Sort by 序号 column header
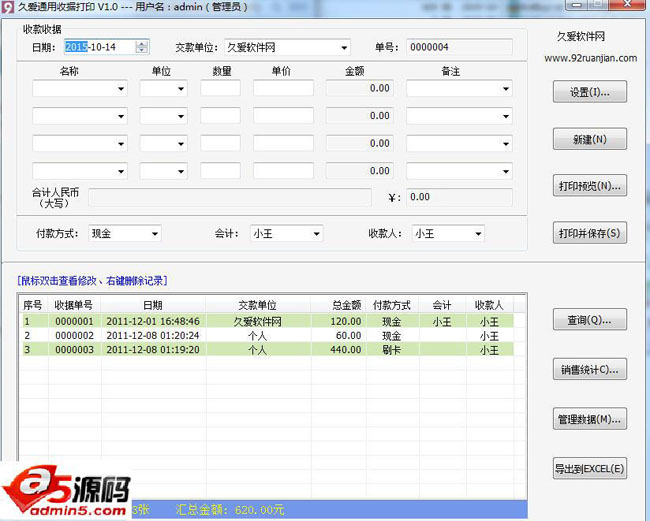 click(x=33, y=305)
